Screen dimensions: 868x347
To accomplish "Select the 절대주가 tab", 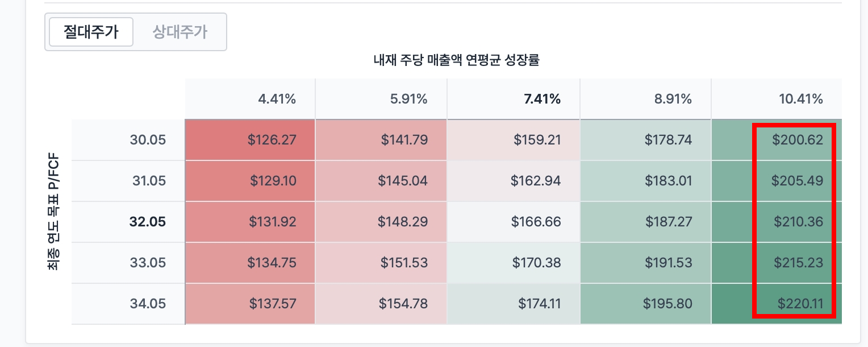I will [91, 32].
